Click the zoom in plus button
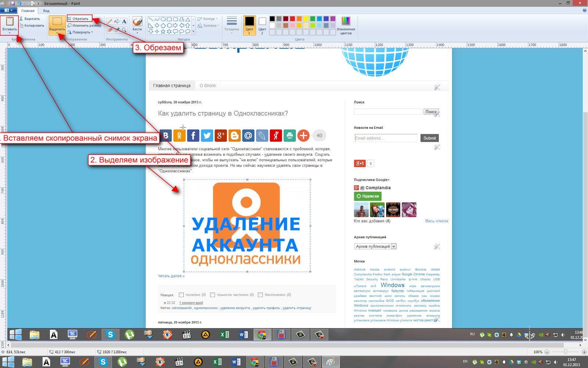588x368 pixels. pos(584,352)
